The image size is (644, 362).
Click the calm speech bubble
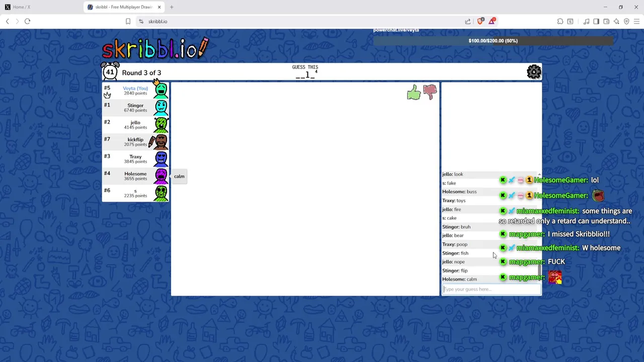[x=179, y=176]
